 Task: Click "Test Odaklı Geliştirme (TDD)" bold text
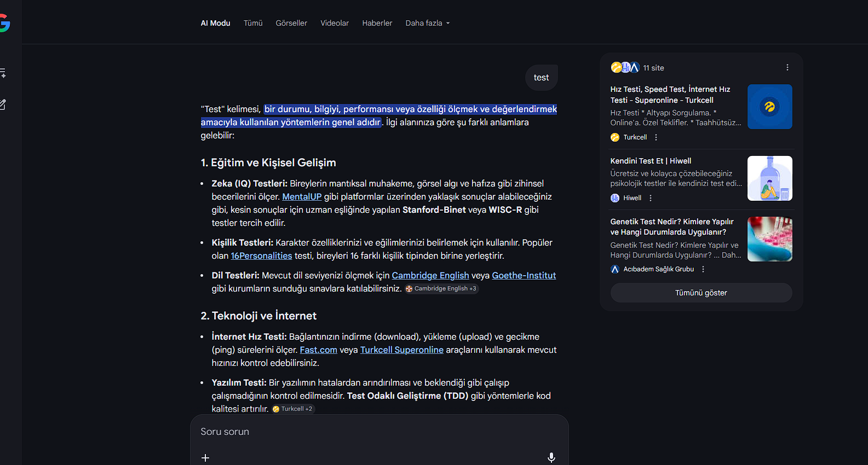point(408,396)
